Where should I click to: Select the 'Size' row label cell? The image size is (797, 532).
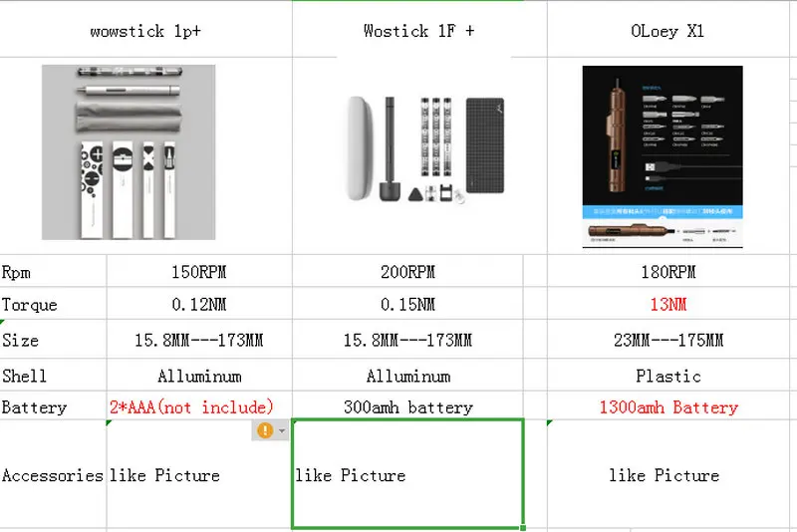pyautogui.click(x=53, y=340)
